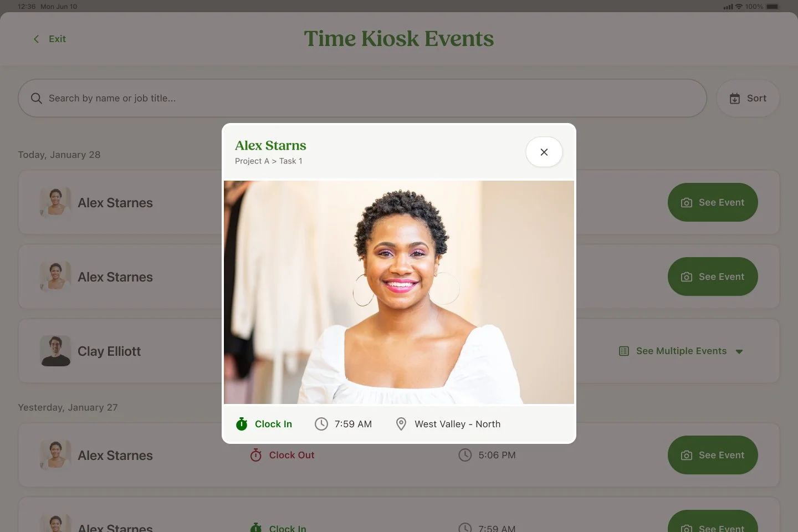Expand See Multiple Events dropdown arrow
This screenshot has width=798, height=532.
coord(739,351)
